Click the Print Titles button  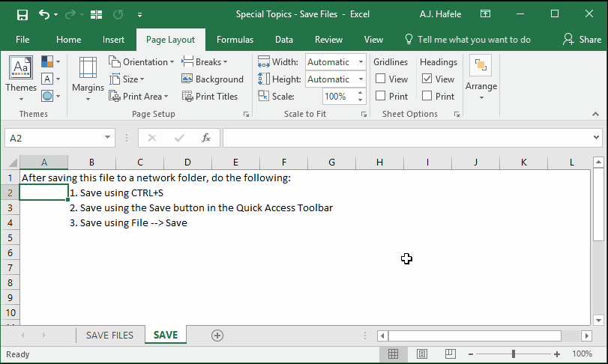click(210, 96)
